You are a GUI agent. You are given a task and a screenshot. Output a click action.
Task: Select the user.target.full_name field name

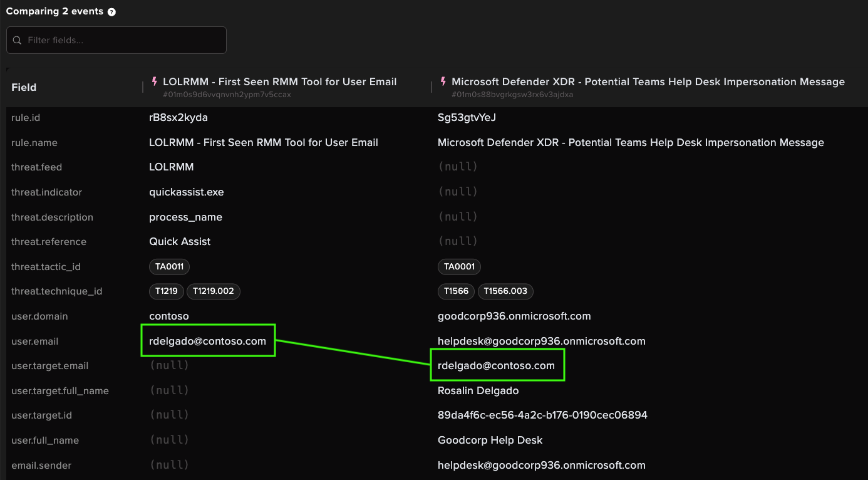pyautogui.click(x=60, y=391)
